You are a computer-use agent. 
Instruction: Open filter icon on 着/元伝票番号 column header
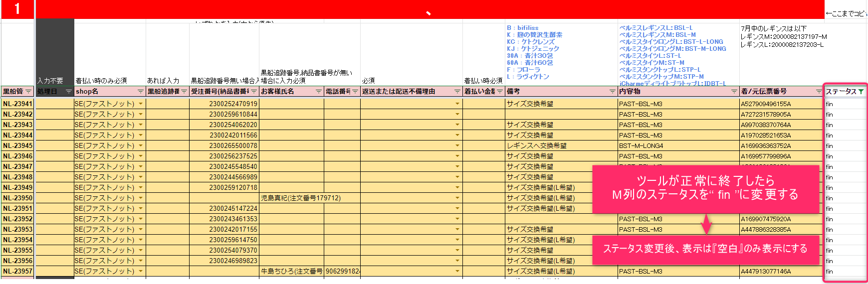(819, 91)
